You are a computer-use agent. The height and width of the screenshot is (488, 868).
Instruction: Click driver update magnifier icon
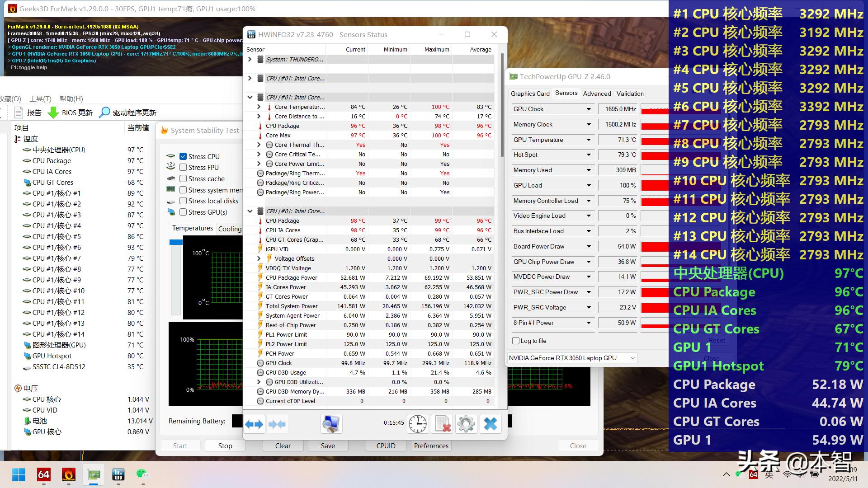click(104, 113)
